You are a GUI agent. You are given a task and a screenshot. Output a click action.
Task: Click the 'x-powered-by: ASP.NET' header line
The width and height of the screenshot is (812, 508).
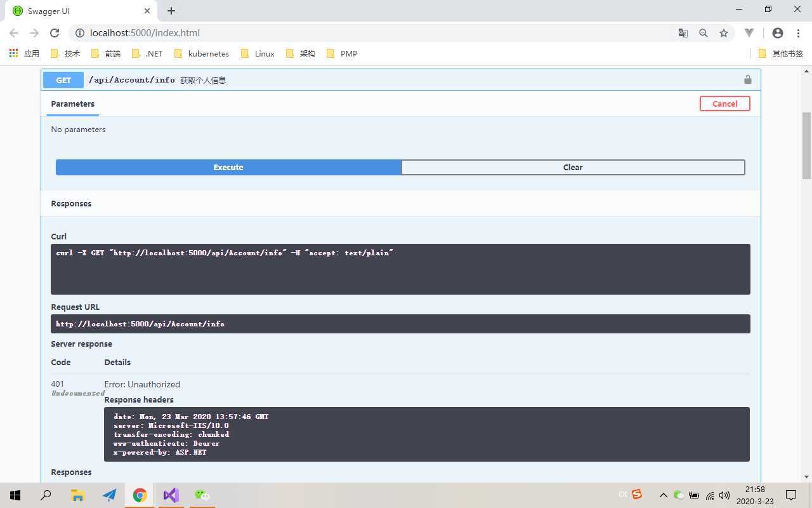pyautogui.click(x=160, y=452)
